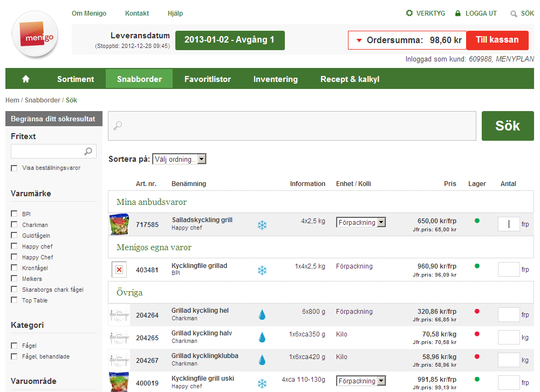
Task: Open the Sortera på dropdown
Action: 179,159
